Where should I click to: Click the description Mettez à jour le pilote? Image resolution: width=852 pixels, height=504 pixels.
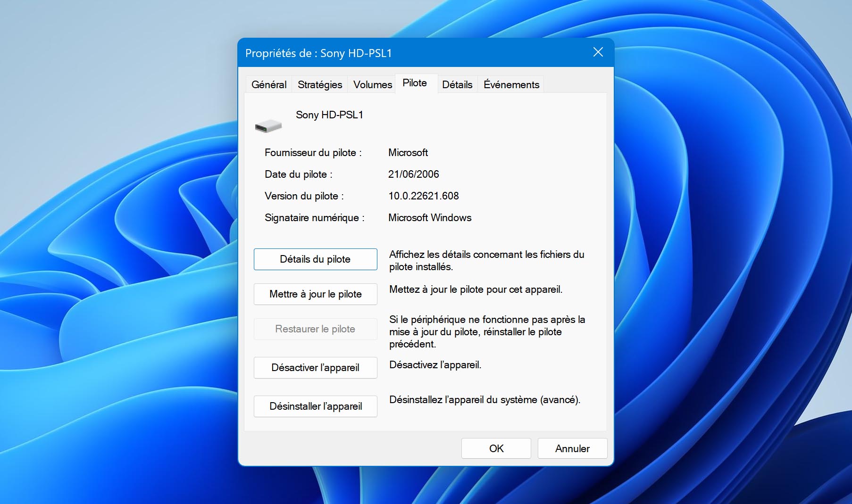[x=476, y=289]
